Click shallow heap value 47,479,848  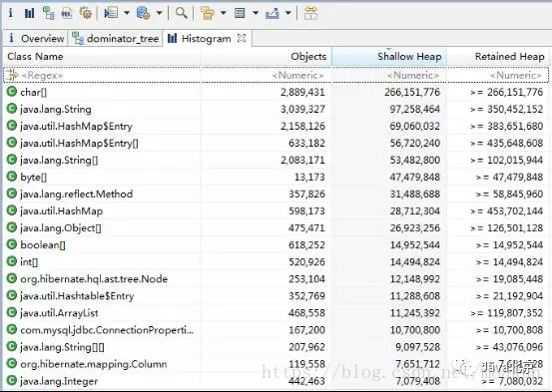414,177
